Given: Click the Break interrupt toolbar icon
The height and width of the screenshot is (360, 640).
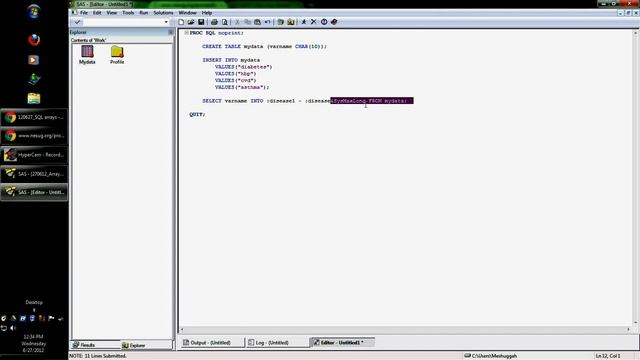Looking at the screenshot, I should coord(324,22).
